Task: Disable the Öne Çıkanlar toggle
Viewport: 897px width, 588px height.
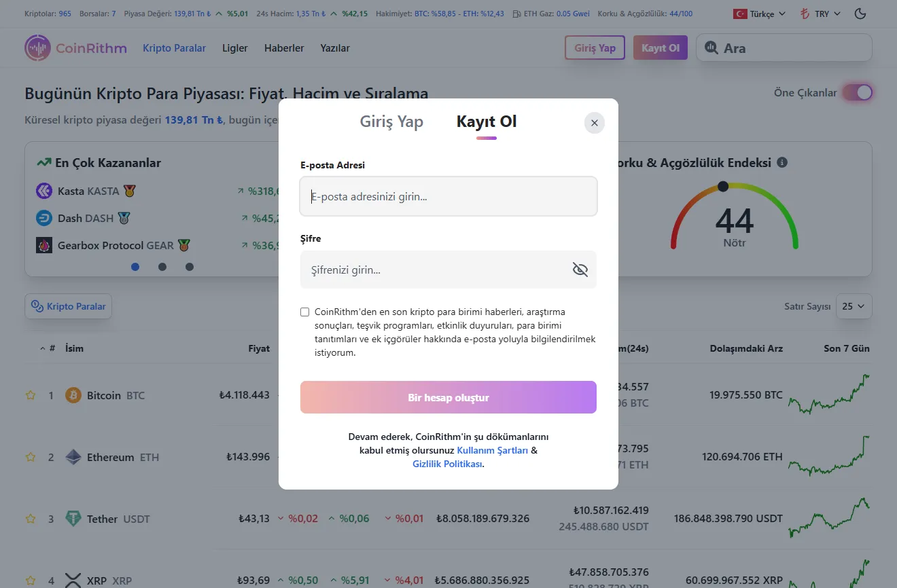Action: [857, 92]
